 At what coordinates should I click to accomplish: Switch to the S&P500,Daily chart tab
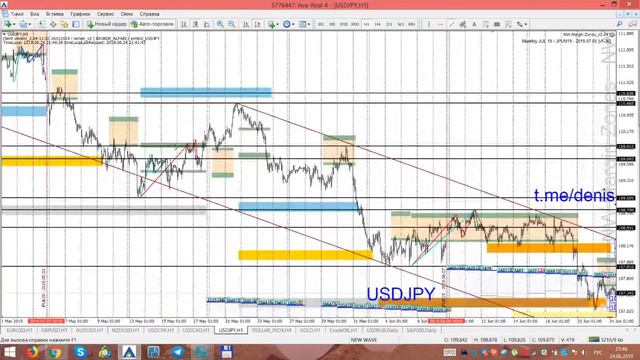coord(422,330)
